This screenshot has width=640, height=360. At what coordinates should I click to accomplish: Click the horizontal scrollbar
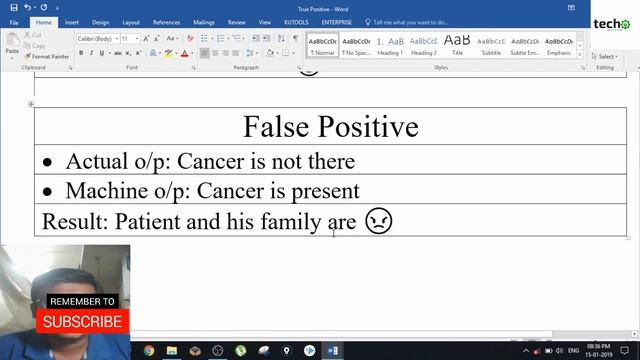point(341,334)
